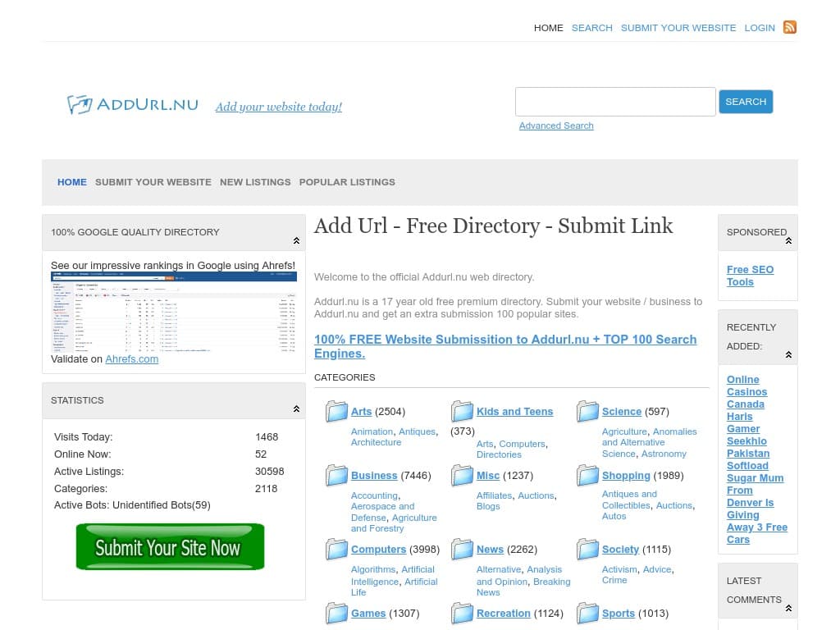The width and height of the screenshot is (840, 630).
Task: Focus the search input field
Action: 615,102
